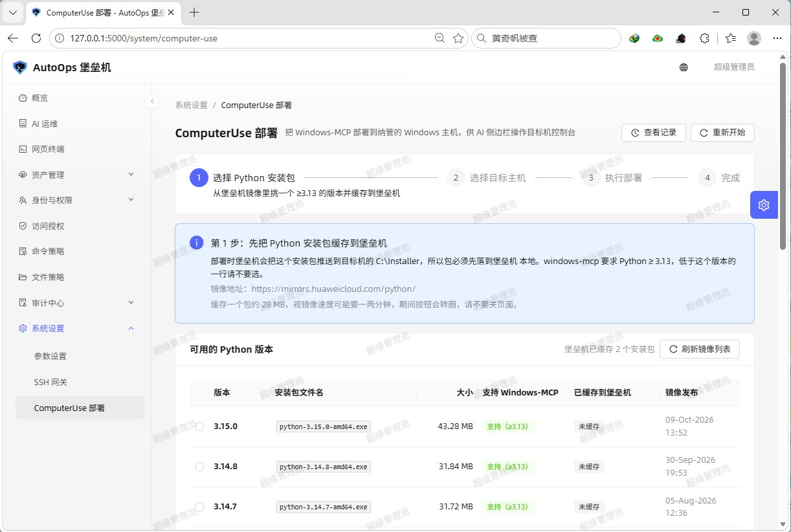
Task: Open the browser favorites list icon
Action: point(731,38)
